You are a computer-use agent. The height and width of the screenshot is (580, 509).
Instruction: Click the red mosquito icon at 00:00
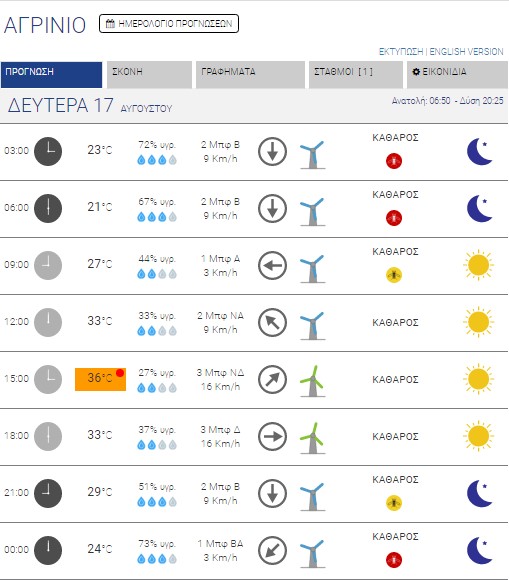coord(394,560)
